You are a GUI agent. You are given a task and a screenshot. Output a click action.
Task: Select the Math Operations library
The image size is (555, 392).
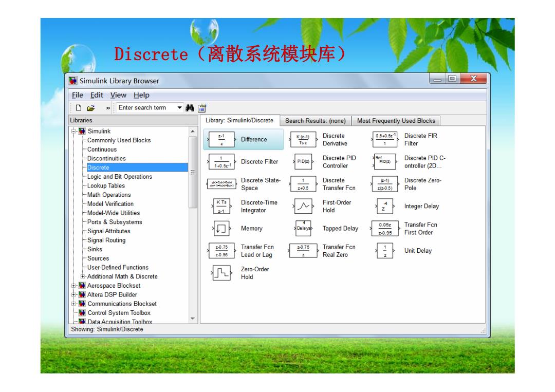tap(109, 195)
